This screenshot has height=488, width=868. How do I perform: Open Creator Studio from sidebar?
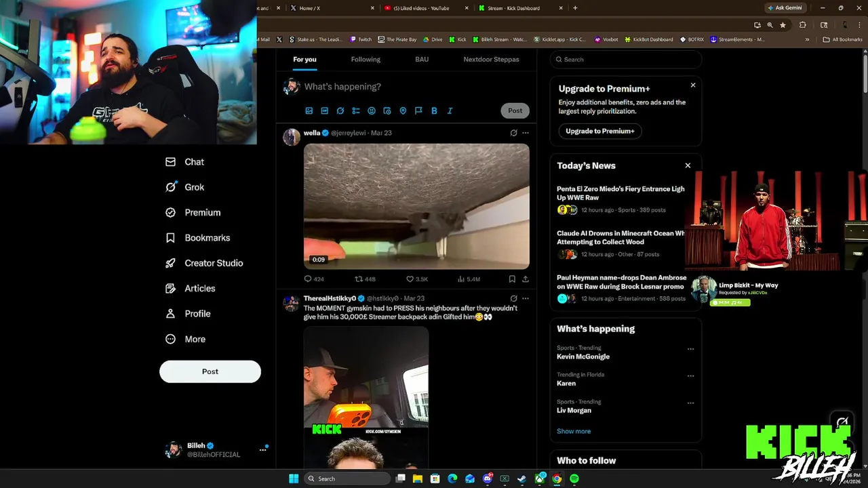coord(203,263)
